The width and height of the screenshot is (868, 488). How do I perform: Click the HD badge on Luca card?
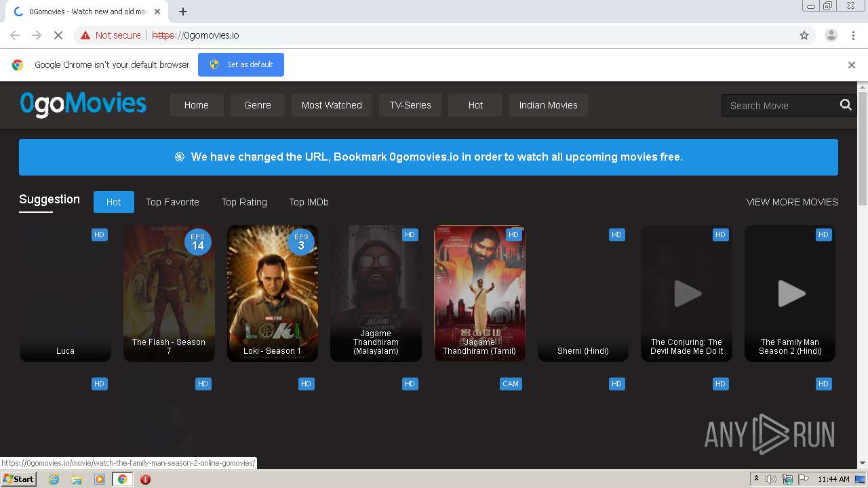tap(100, 235)
